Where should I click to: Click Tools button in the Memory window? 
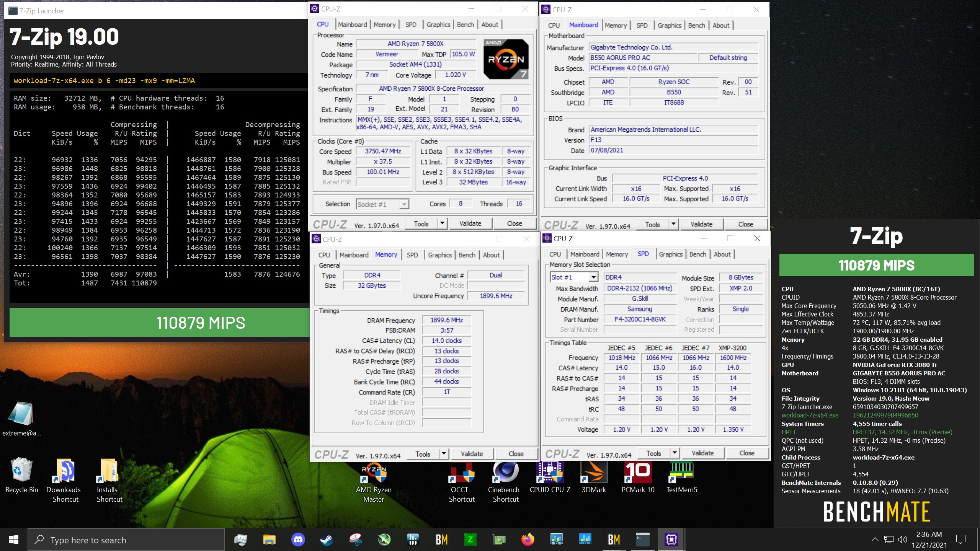(x=423, y=454)
